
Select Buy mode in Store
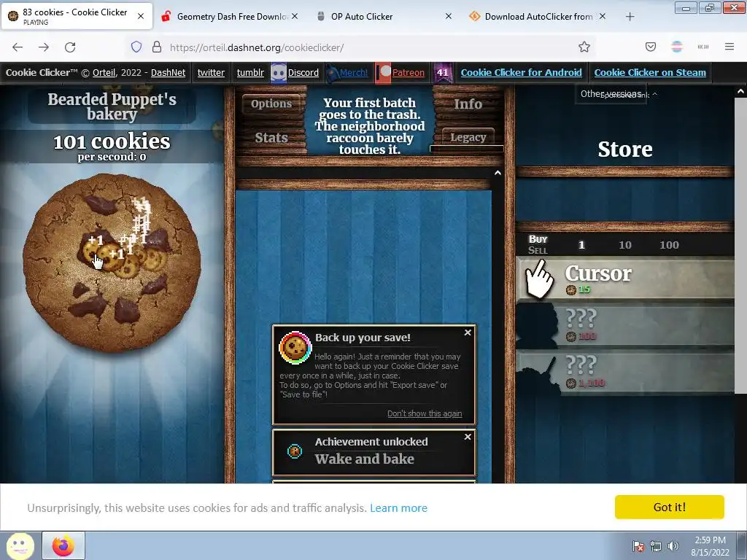click(x=538, y=239)
